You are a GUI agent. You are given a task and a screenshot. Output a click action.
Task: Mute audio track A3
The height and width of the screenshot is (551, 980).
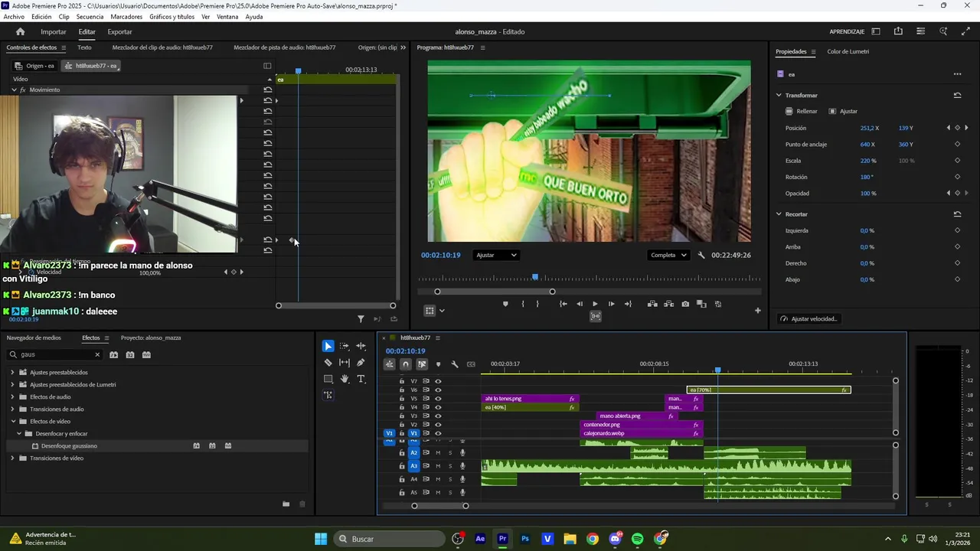[x=438, y=465]
